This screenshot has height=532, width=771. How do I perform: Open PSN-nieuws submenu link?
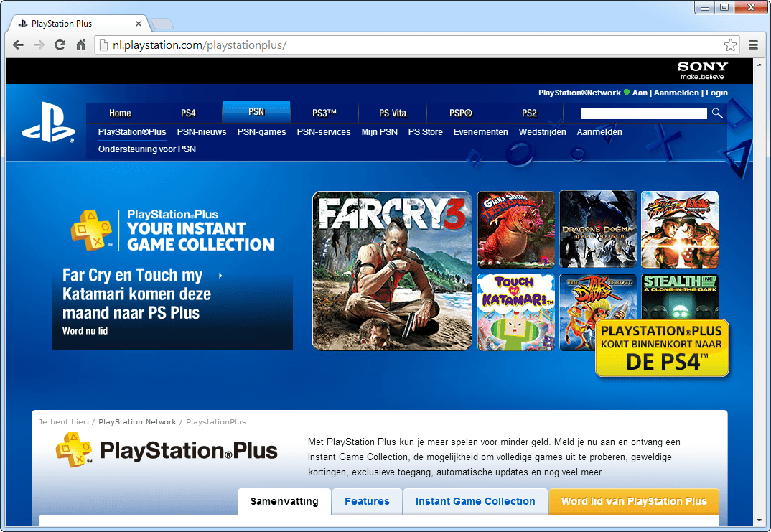tap(202, 132)
